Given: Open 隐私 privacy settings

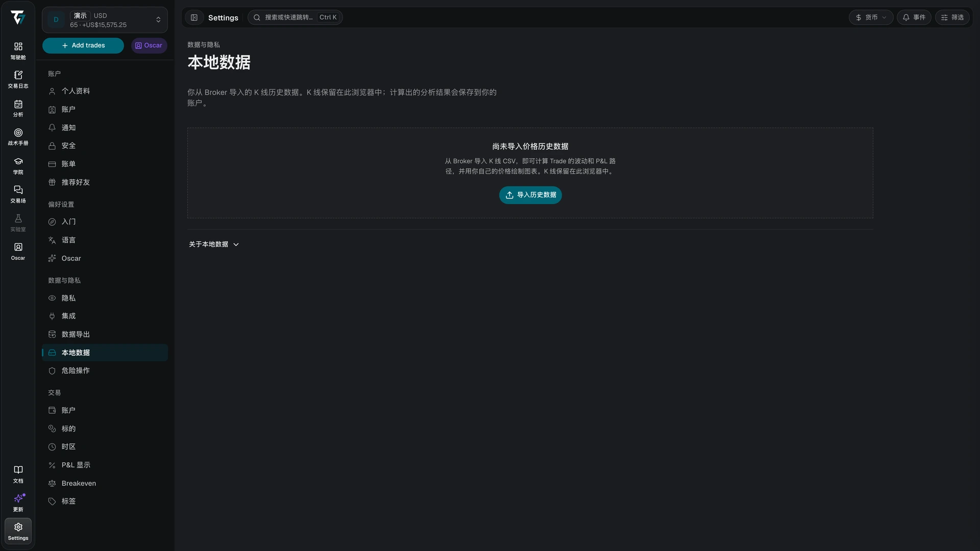Looking at the screenshot, I should click(105, 298).
